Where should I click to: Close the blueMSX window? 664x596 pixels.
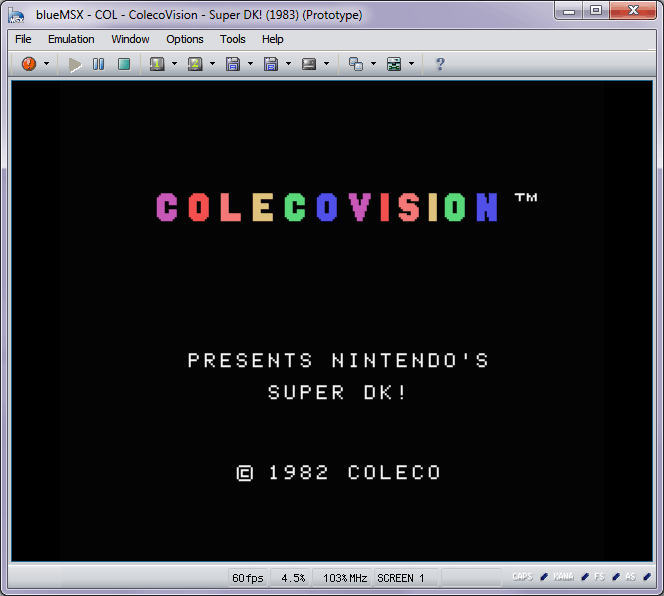633,11
